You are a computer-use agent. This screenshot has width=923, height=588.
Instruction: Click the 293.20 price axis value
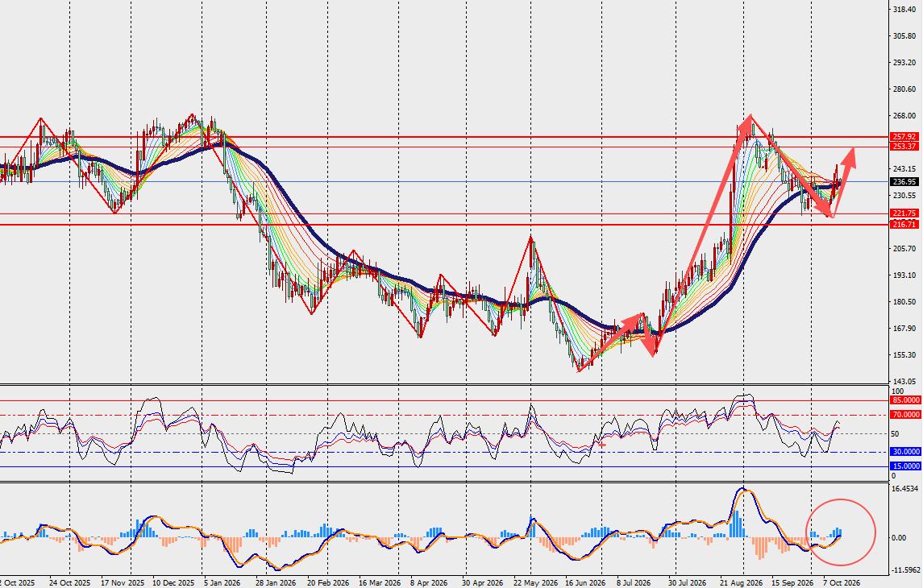point(904,62)
